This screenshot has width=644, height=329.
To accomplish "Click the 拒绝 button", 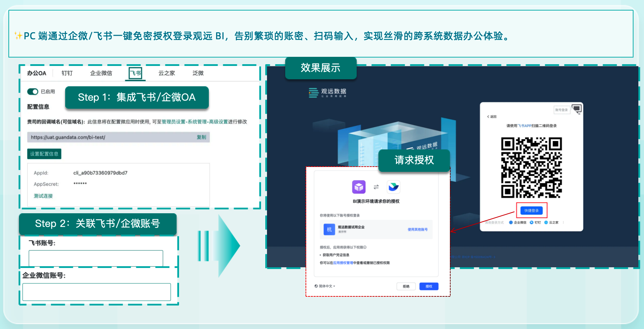I will pyautogui.click(x=406, y=286).
